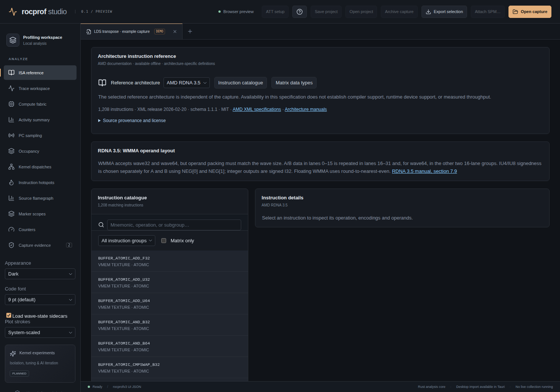This screenshot has height=392, width=560.
Task: Click the ATT setup button
Action: [275, 12]
